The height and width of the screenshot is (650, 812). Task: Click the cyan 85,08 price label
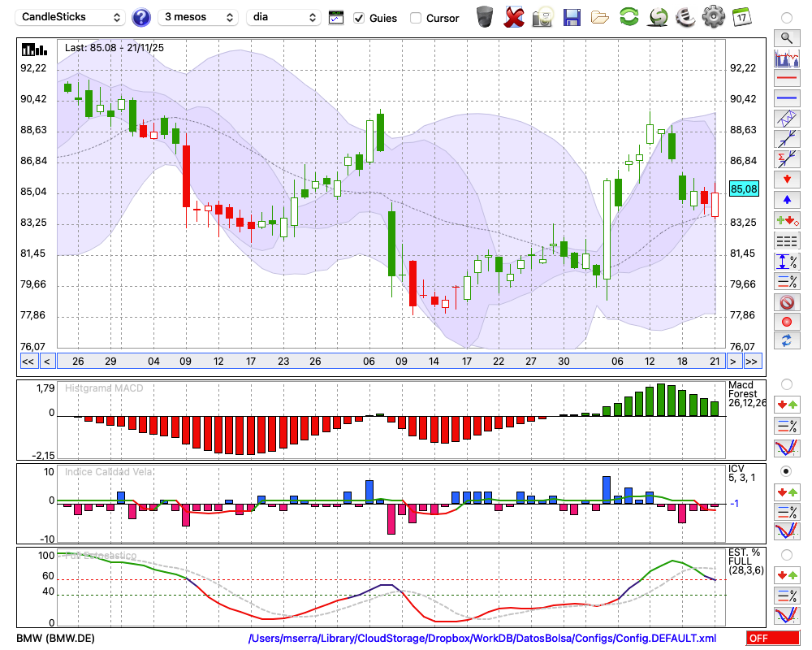tap(744, 188)
